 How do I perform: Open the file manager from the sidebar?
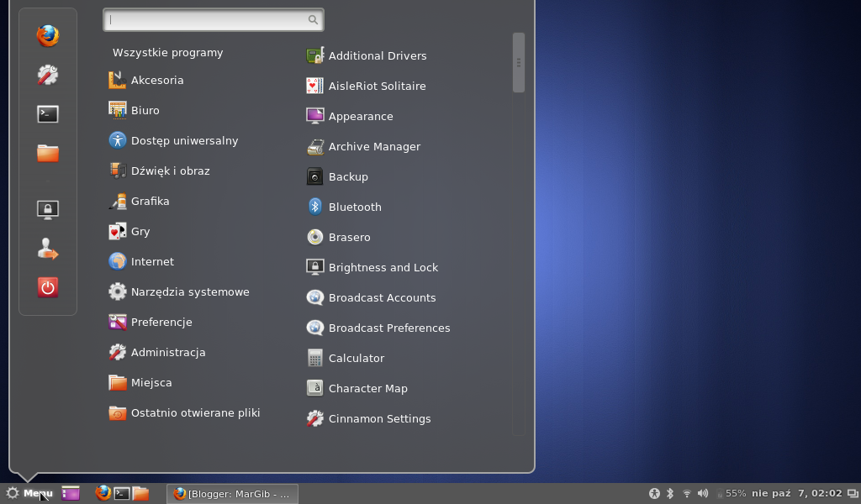pos(48,152)
